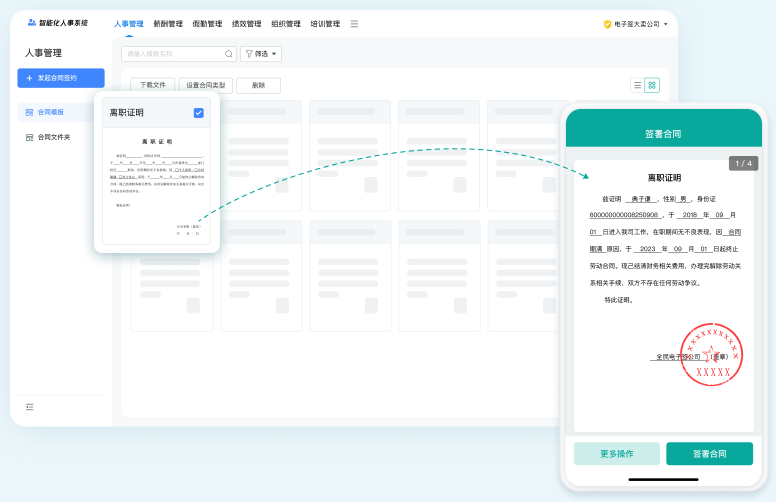Collapse the sidebar with the bottom menu icon
Image resolution: width=776 pixels, height=502 pixels.
click(30, 407)
